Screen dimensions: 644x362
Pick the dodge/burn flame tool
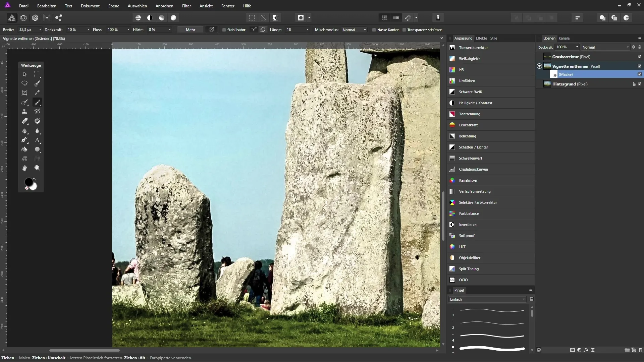coord(24,131)
